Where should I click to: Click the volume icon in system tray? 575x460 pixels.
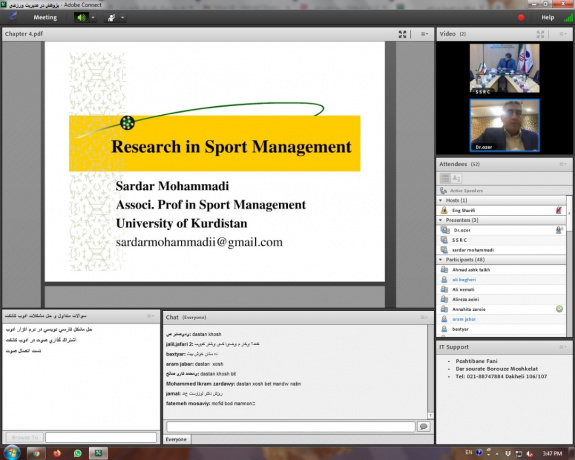click(530, 454)
